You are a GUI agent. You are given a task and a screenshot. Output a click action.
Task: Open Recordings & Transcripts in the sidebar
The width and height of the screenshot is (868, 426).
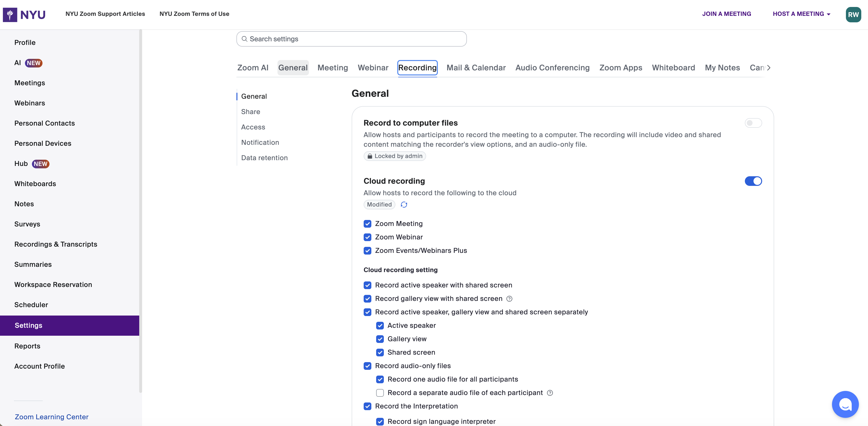pos(56,244)
